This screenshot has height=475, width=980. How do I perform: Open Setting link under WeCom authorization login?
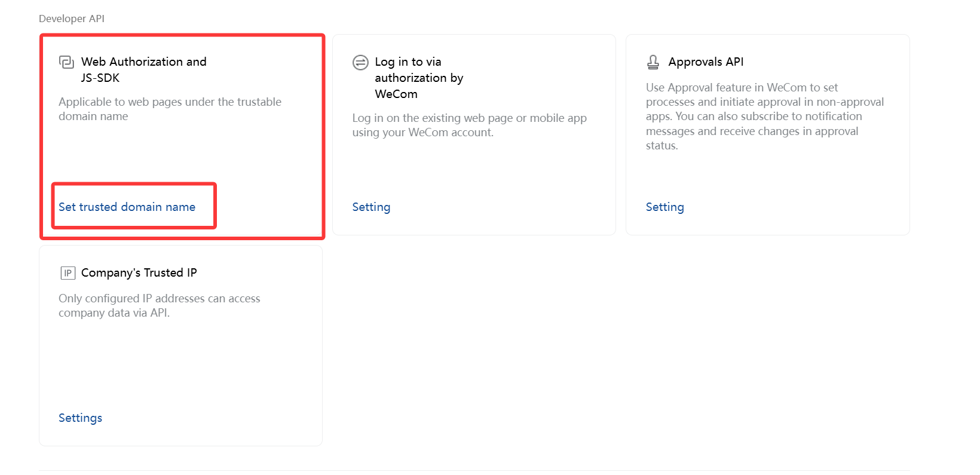(371, 207)
